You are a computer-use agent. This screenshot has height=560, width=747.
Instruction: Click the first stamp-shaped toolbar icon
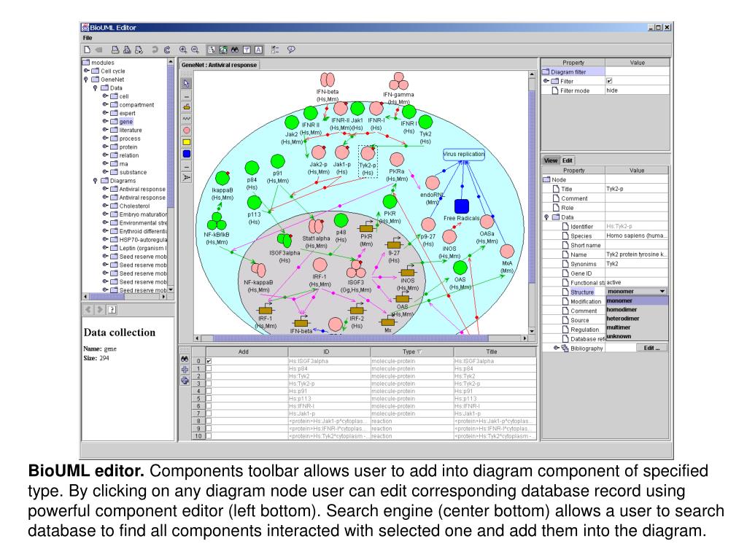115,50
